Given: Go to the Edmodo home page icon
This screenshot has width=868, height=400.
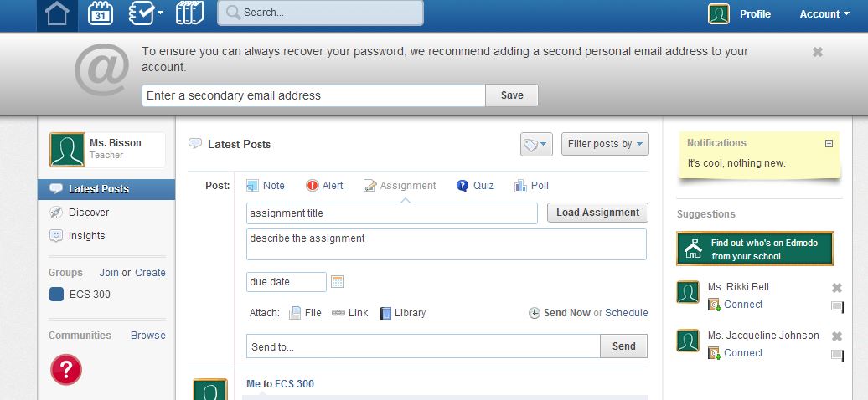Looking at the screenshot, I should [x=57, y=14].
